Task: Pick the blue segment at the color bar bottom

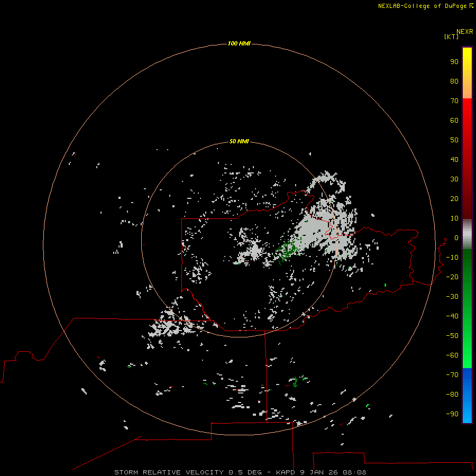Action: tap(467, 396)
